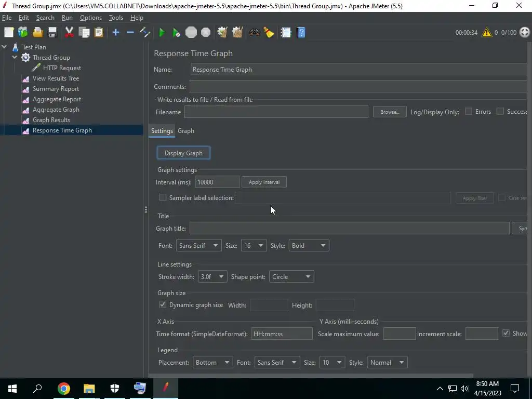Start the test with green play icon
Screen dimensions: 532x399
click(x=162, y=33)
